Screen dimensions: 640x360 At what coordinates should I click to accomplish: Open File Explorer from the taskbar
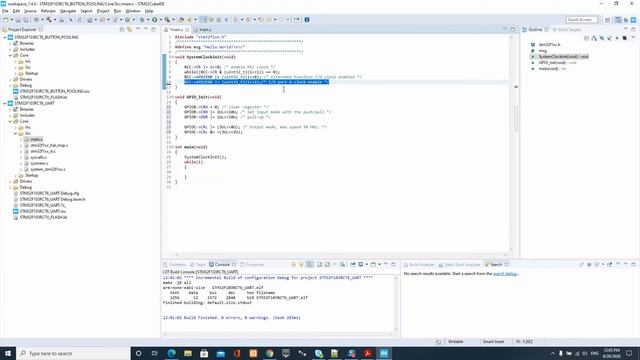click(188, 353)
